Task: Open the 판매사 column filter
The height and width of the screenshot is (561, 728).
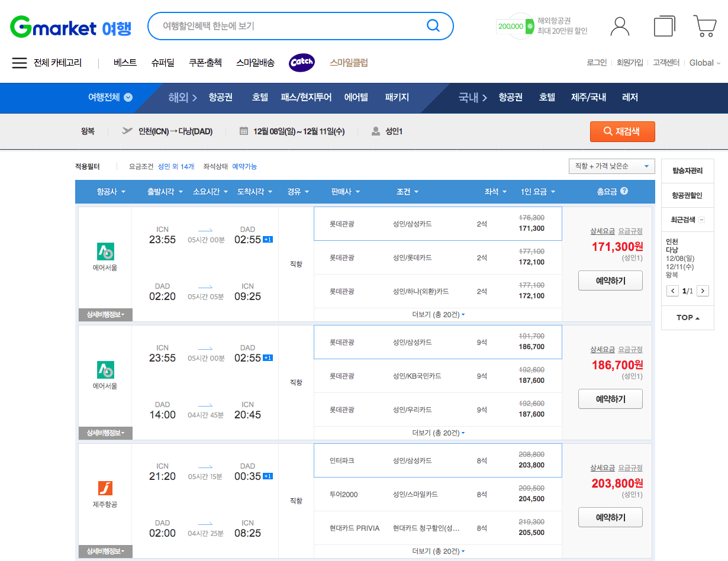Action: click(345, 192)
